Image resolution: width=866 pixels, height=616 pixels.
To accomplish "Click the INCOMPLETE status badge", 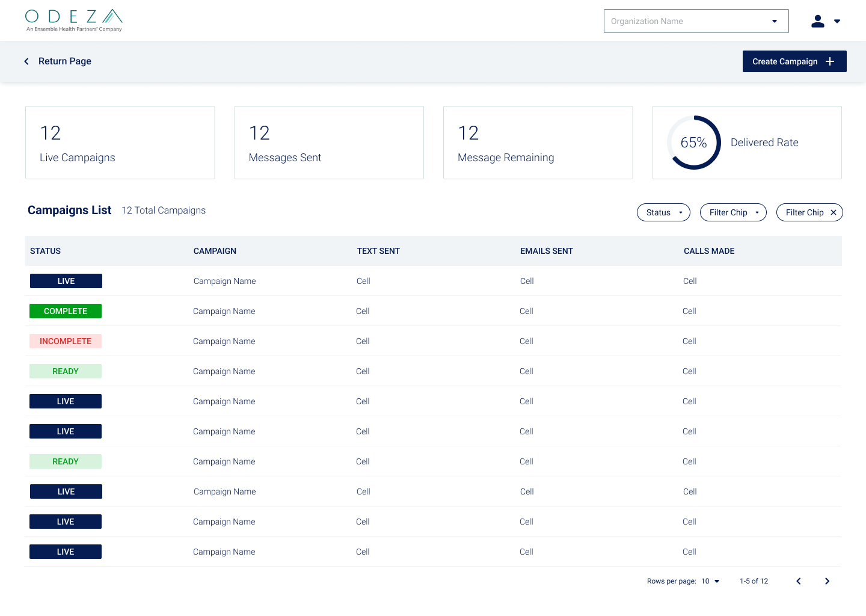I will tap(66, 341).
